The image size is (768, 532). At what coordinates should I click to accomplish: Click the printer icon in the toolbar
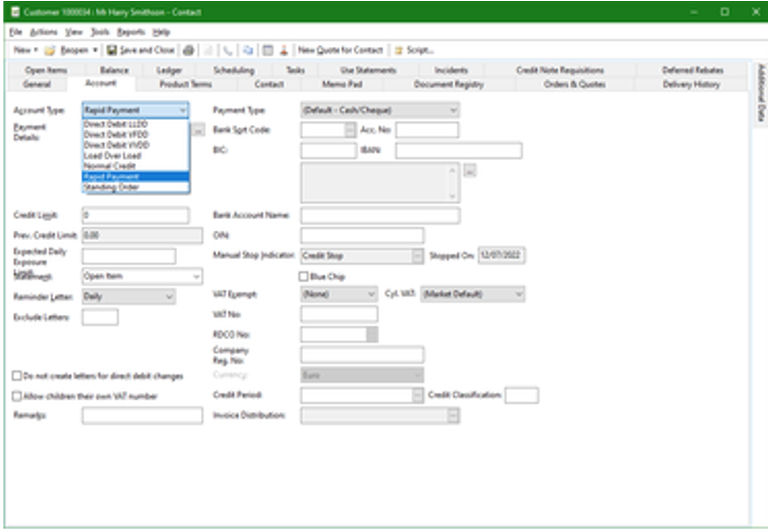188,50
